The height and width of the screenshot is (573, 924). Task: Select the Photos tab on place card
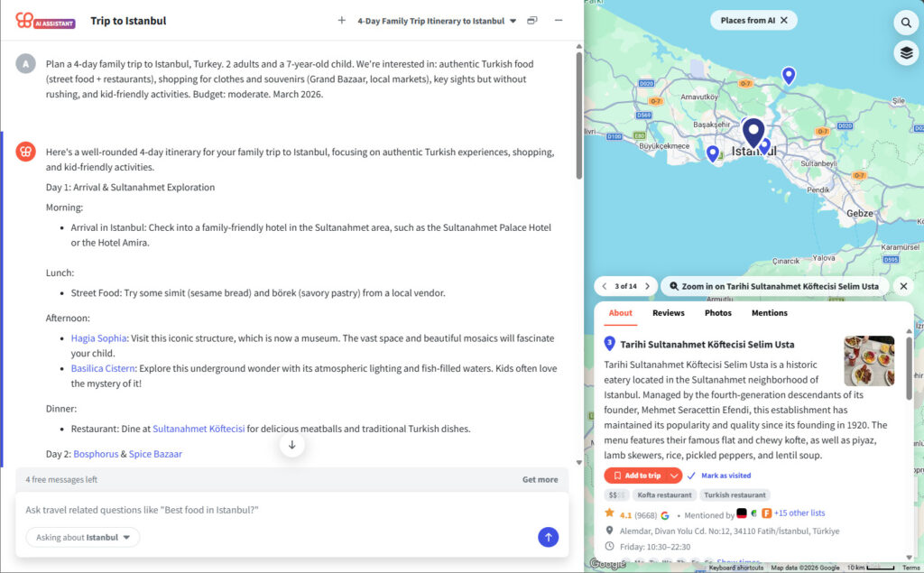click(x=718, y=313)
